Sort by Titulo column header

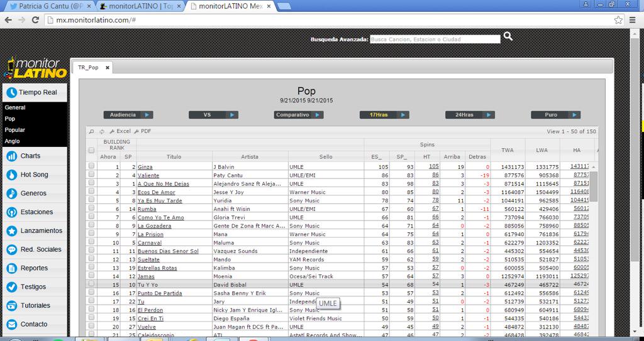[174, 157]
